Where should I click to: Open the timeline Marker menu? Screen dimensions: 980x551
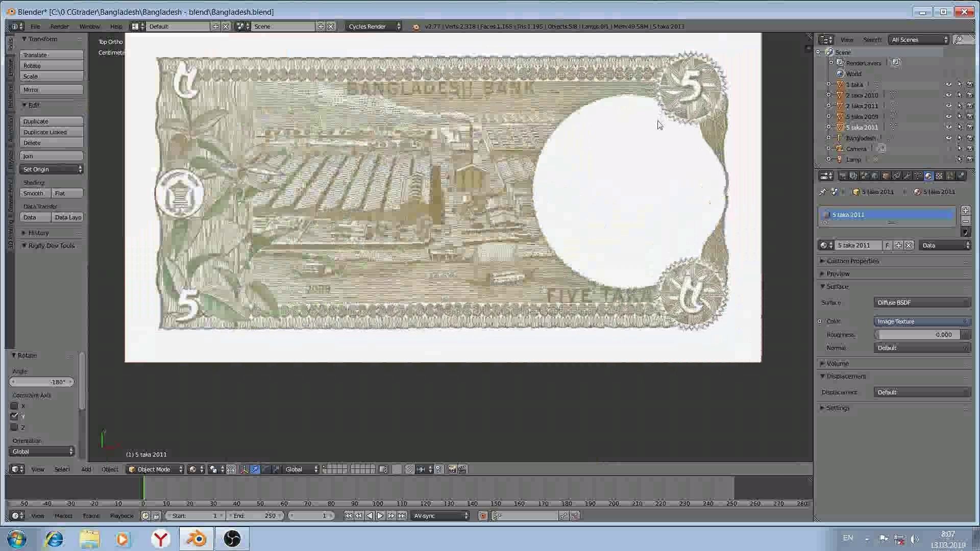tap(63, 516)
